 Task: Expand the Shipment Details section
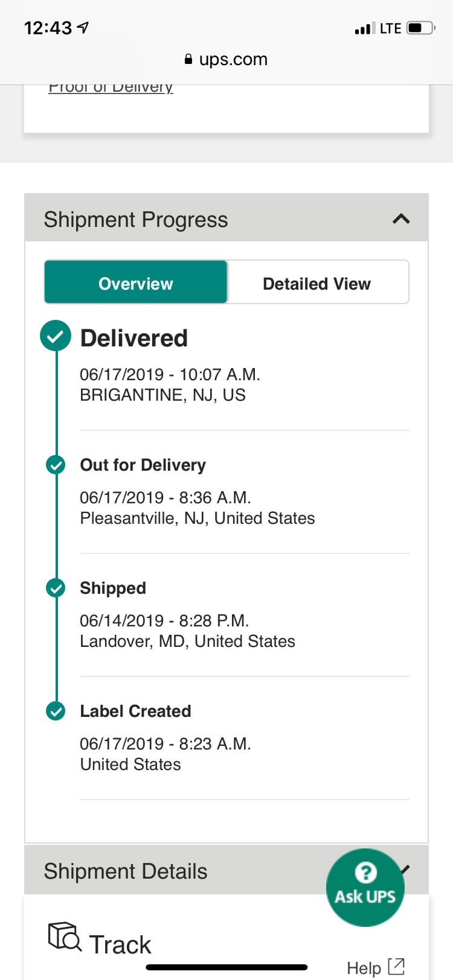coord(125,871)
